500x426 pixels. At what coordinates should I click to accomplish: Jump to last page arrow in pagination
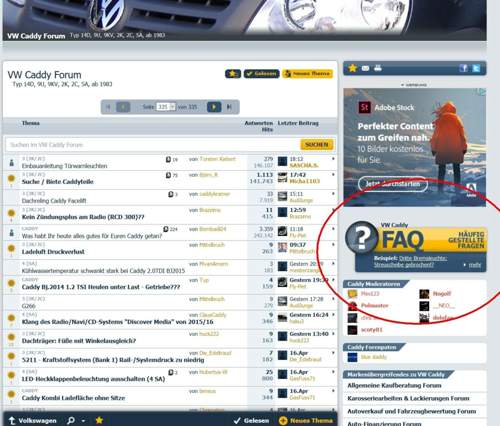coord(229,107)
